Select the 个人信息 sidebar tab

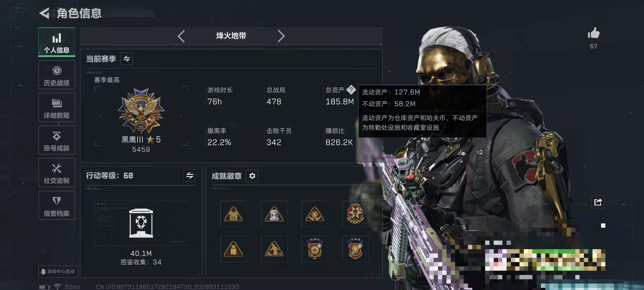[x=57, y=42]
